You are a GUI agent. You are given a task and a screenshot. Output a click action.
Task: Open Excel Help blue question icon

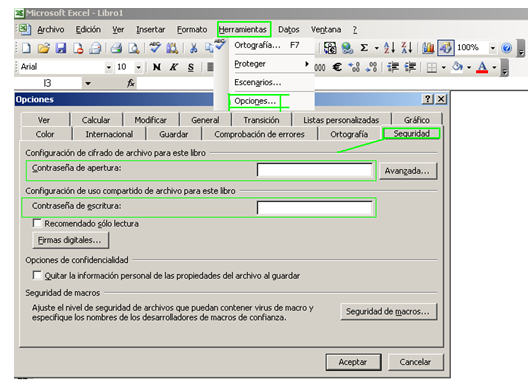[x=506, y=48]
